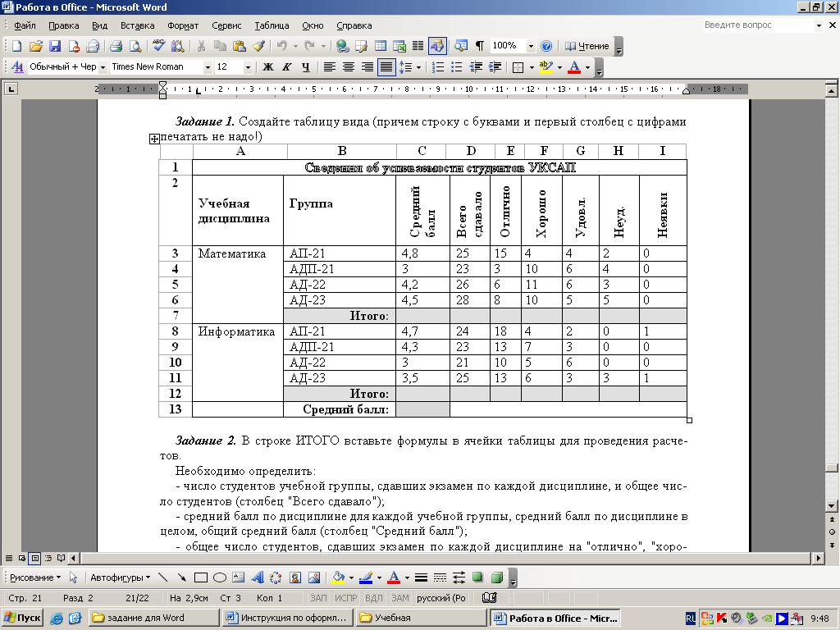Open the Пуск start button
840x630 pixels.
pyautogui.click(x=22, y=618)
